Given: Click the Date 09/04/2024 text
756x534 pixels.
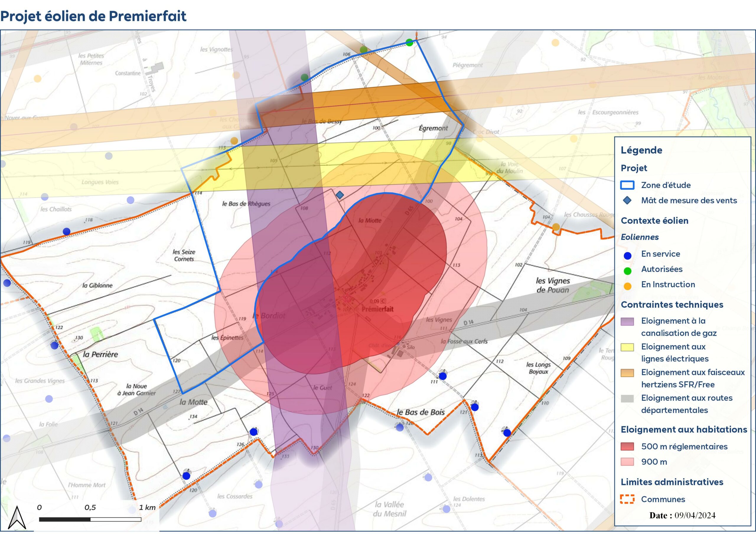Looking at the screenshot, I should point(682,515).
